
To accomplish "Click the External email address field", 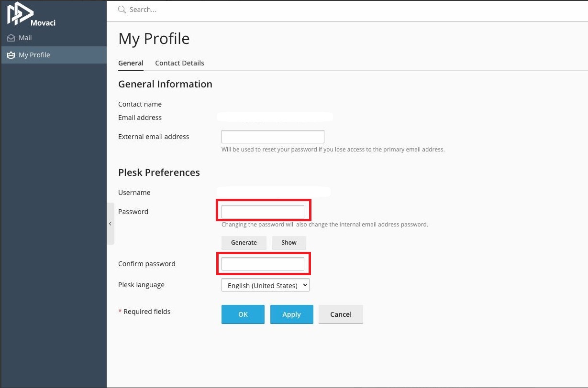I will click(x=273, y=137).
